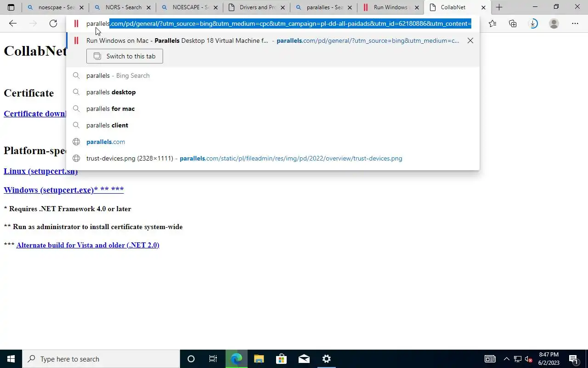Open Task View on taskbar
The width and height of the screenshot is (588, 368).
(x=213, y=359)
